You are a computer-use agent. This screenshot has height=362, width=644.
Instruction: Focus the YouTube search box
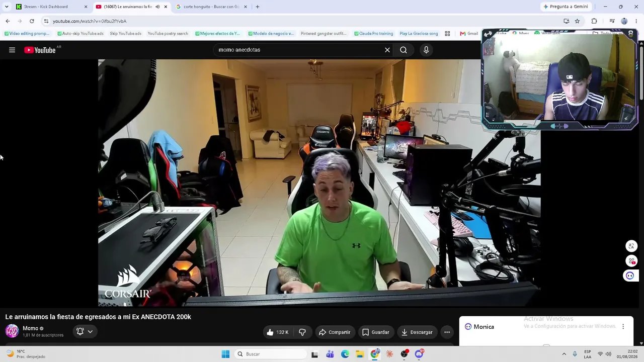299,50
